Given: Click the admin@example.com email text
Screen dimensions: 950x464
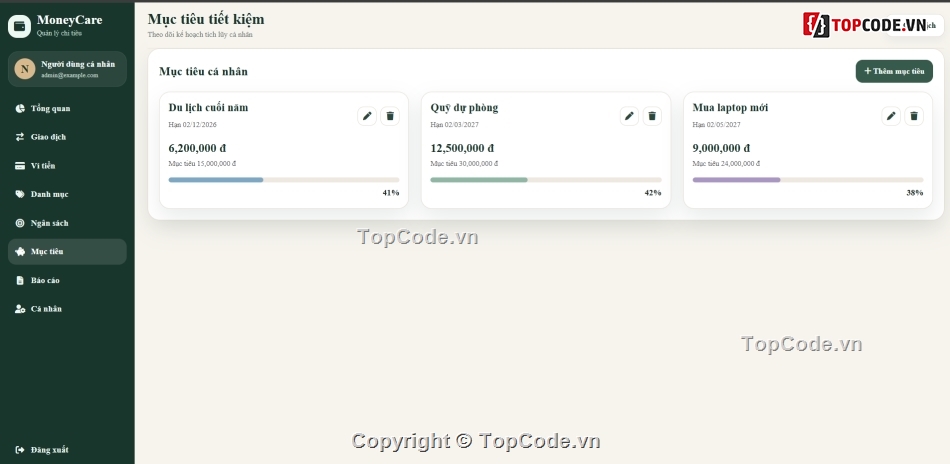Looking at the screenshot, I should coord(70,75).
